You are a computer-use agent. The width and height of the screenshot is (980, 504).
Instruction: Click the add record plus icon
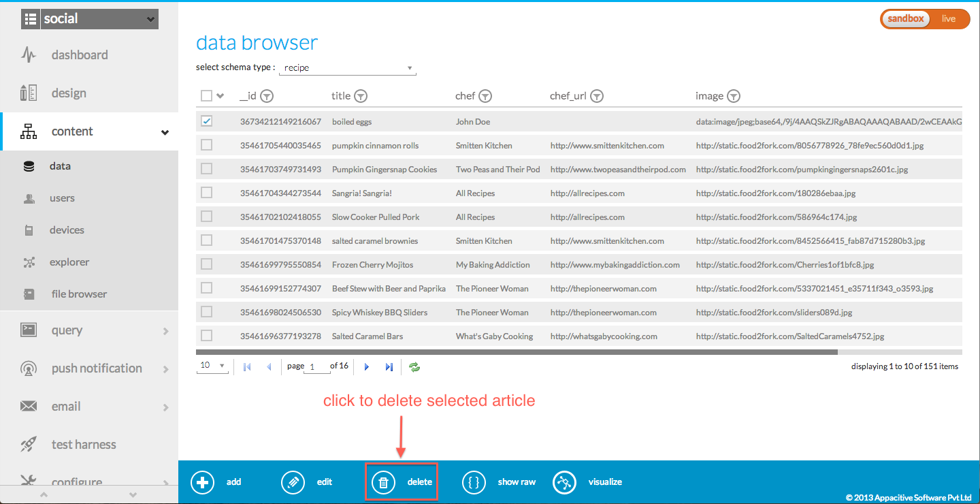point(202,482)
